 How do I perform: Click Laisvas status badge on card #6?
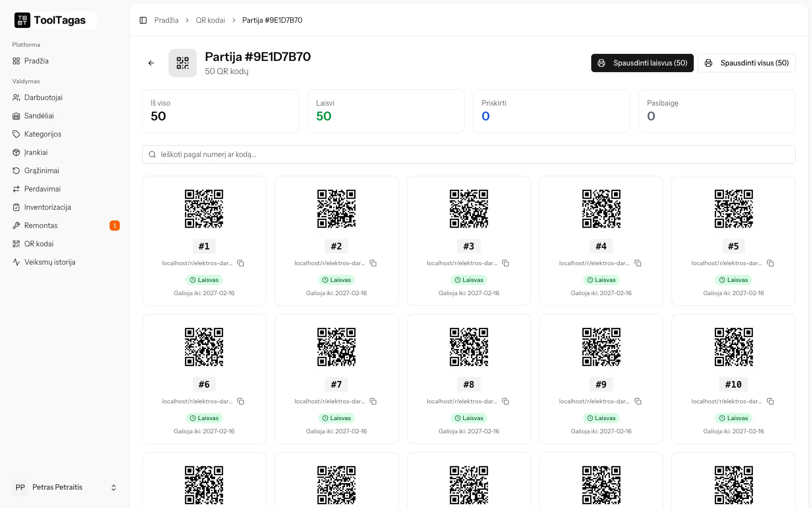[204, 418]
